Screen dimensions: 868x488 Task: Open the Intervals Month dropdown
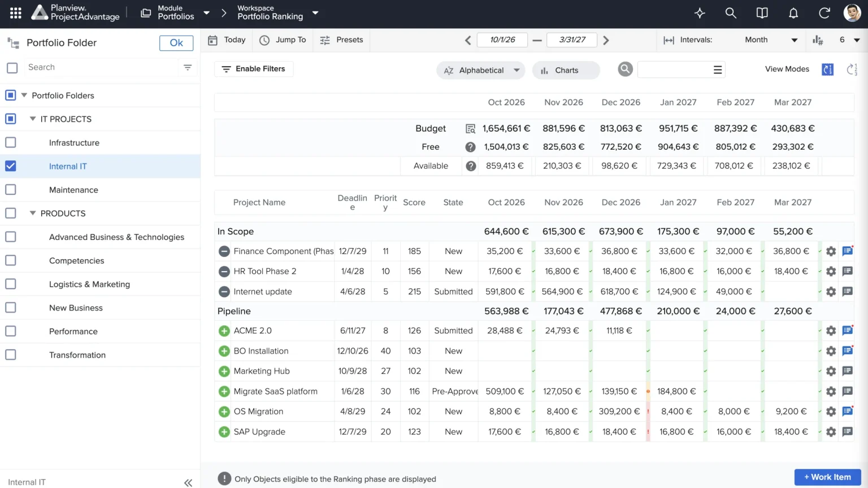click(771, 40)
